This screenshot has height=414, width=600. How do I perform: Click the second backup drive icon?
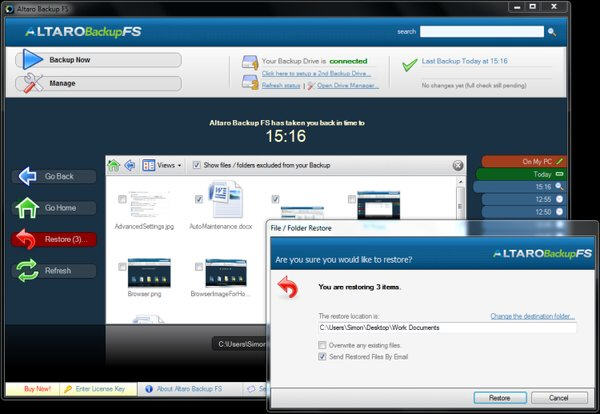(x=250, y=82)
